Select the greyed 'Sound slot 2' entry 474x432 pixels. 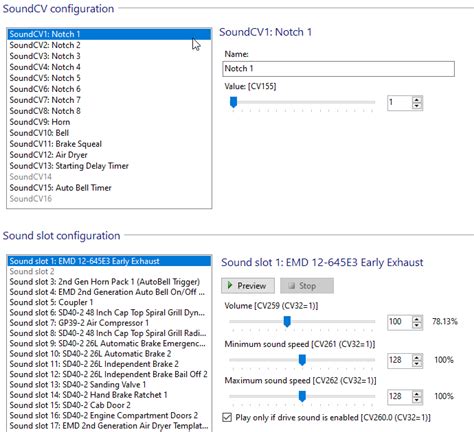[109, 272]
